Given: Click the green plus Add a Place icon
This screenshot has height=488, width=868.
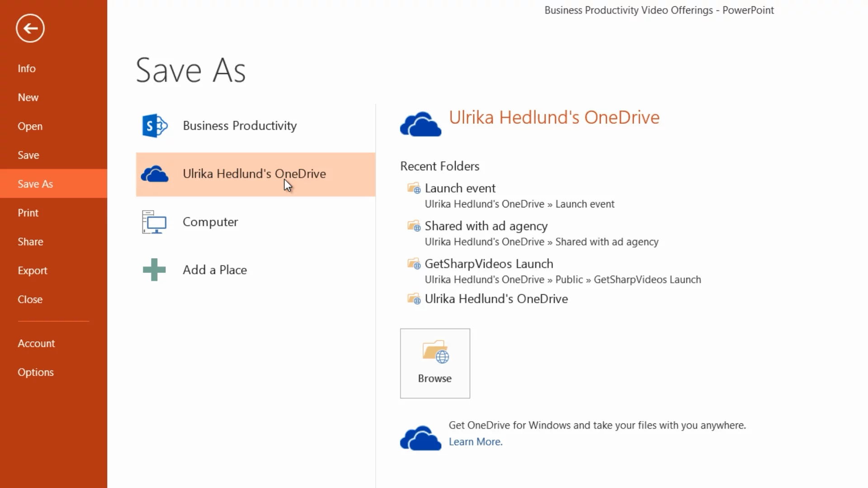Looking at the screenshot, I should pos(154,270).
